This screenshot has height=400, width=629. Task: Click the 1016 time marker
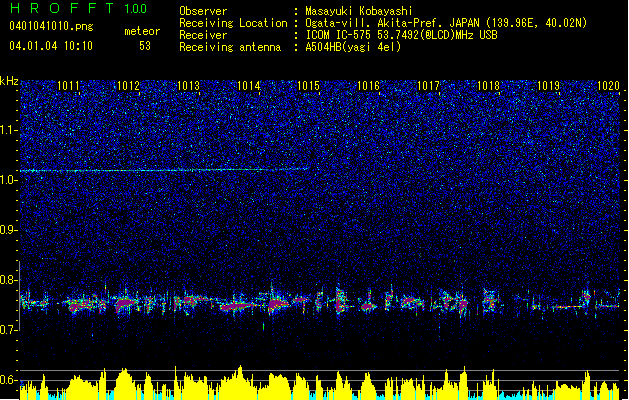(x=368, y=86)
